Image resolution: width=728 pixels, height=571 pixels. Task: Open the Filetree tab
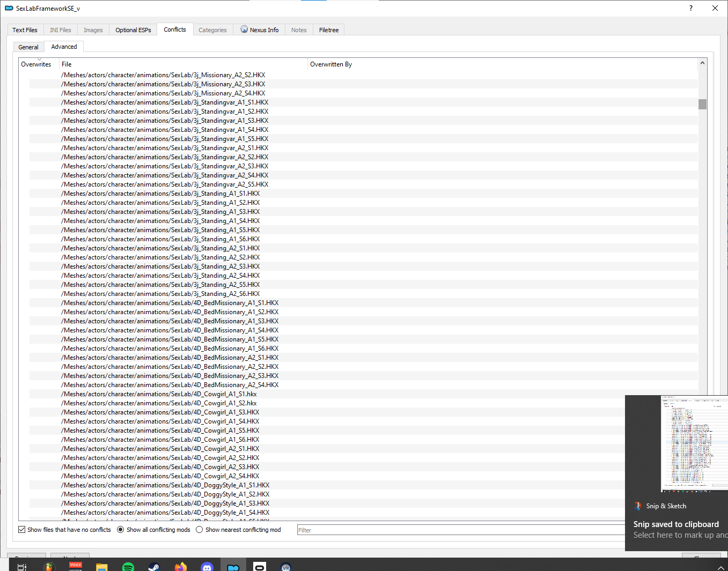329,30
